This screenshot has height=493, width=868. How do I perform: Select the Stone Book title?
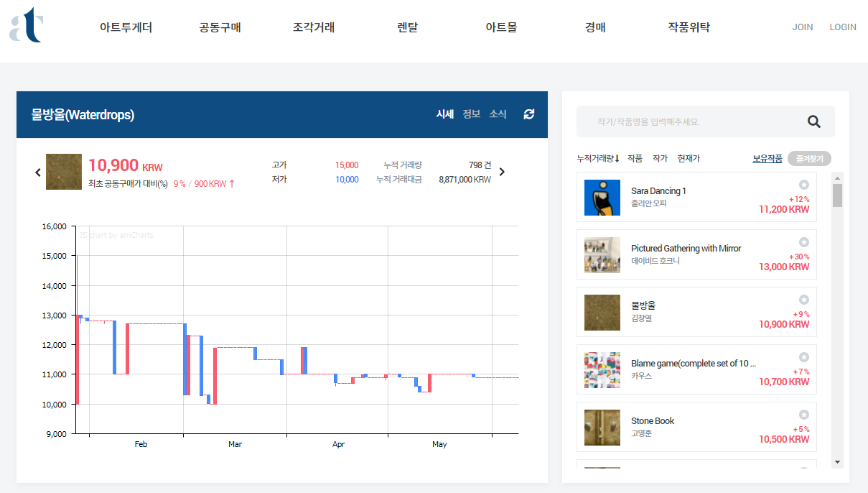653,421
